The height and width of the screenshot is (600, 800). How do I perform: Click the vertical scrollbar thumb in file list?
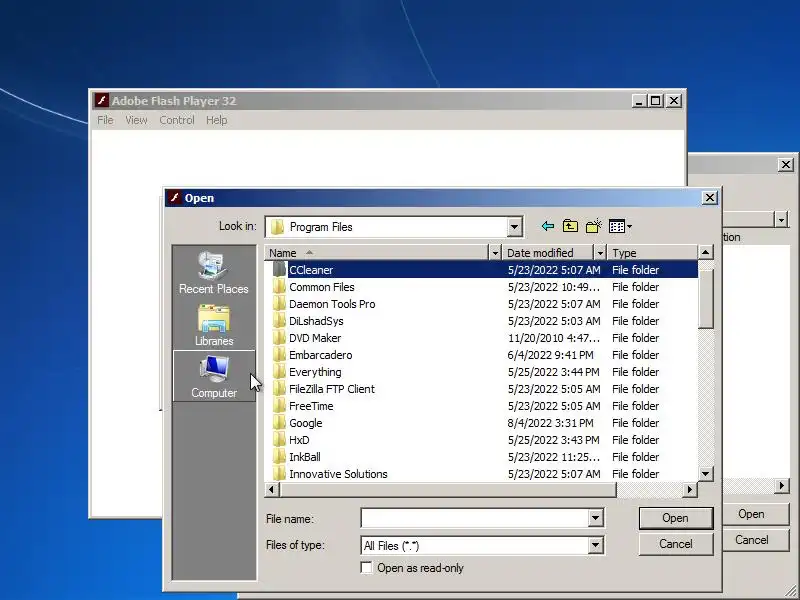click(x=705, y=298)
